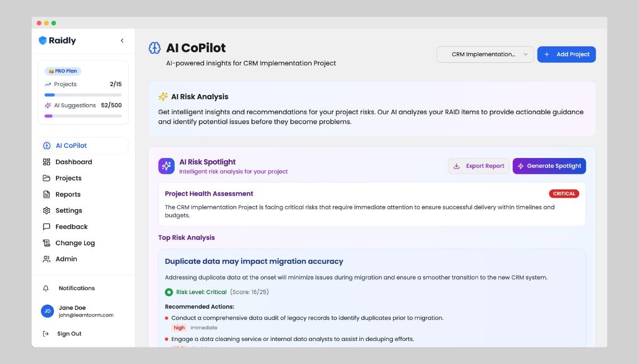Go to Admin in the sidebar
Screen dimensions: 639x364
(x=66, y=259)
